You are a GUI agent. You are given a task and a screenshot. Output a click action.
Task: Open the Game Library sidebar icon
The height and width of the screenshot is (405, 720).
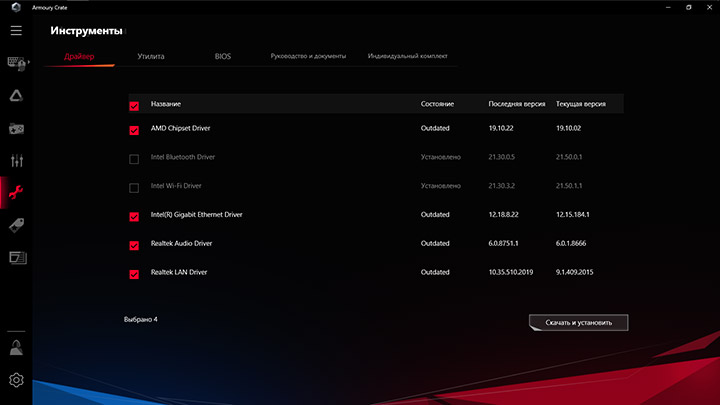(x=17, y=129)
